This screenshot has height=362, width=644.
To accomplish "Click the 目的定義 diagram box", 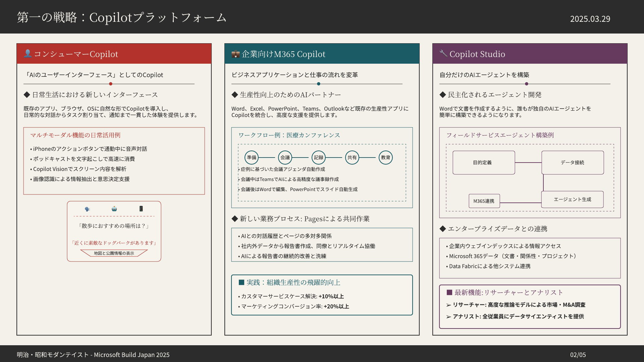I will point(484,163).
